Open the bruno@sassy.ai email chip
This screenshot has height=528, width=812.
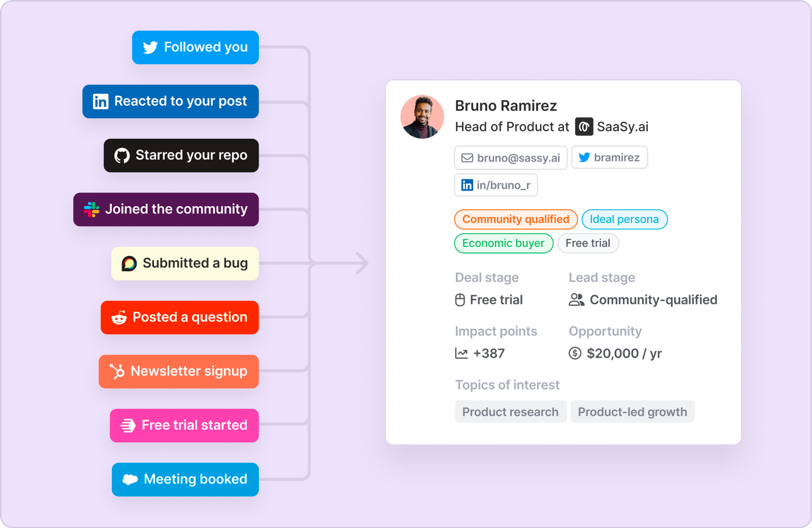[x=510, y=158]
